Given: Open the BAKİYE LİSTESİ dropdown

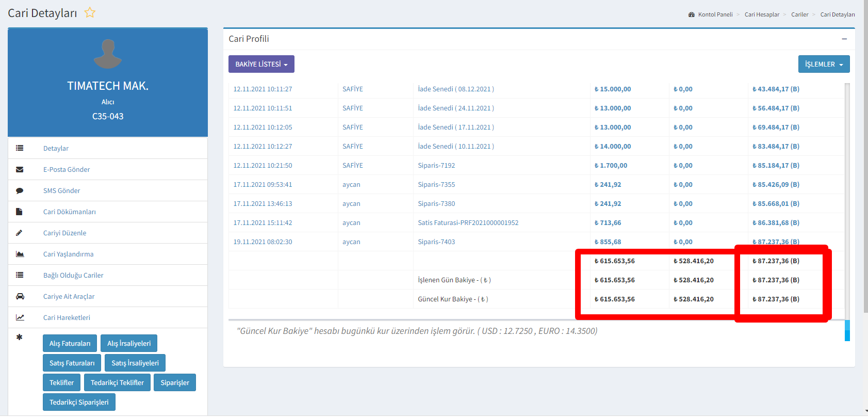Looking at the screenshot, I should (x=261, y=64).
